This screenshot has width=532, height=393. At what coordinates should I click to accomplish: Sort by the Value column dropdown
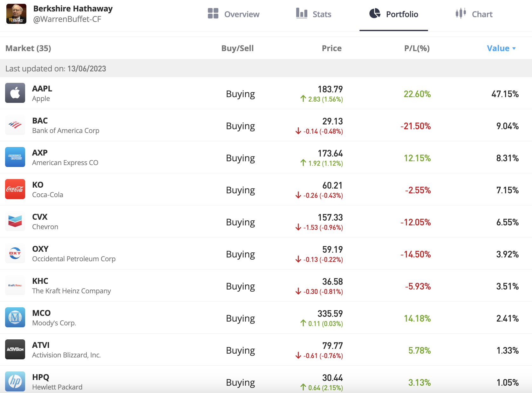501,48
